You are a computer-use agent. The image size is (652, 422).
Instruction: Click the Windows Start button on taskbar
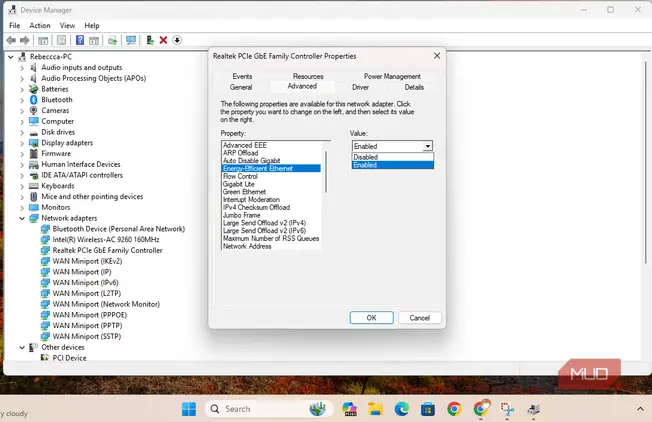(189, 409)
